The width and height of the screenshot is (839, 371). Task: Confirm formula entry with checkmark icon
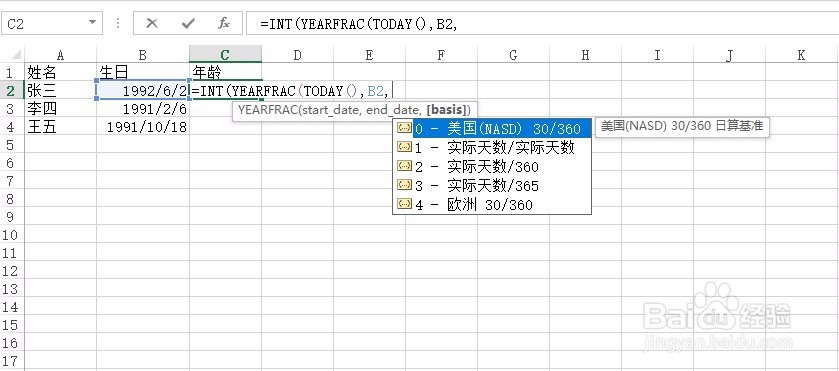[188, 24]
